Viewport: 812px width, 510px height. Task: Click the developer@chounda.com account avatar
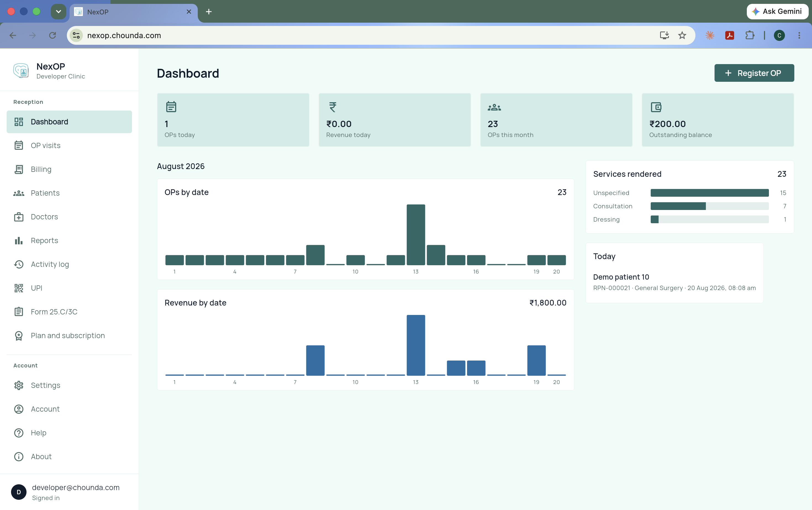[x=19, y=492]
